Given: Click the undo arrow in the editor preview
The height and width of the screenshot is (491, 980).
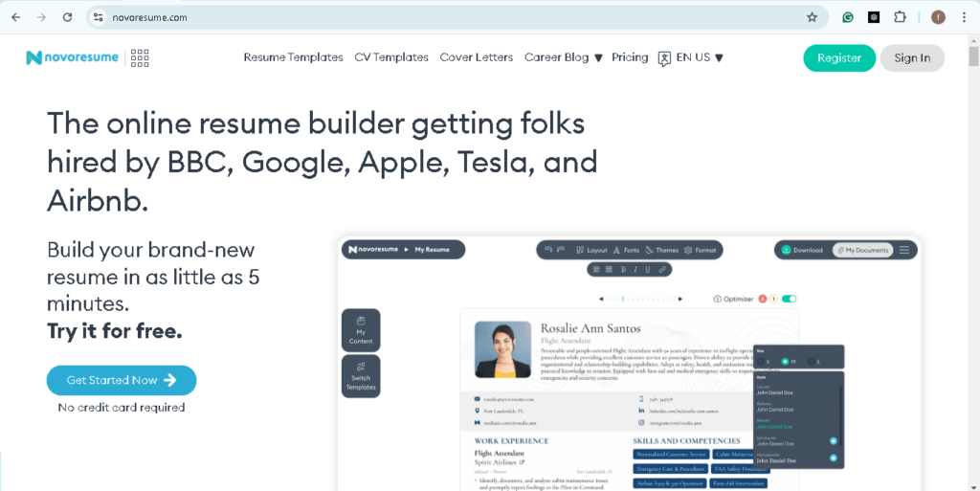Looking at the screenshot, I should tap(548, 249).
